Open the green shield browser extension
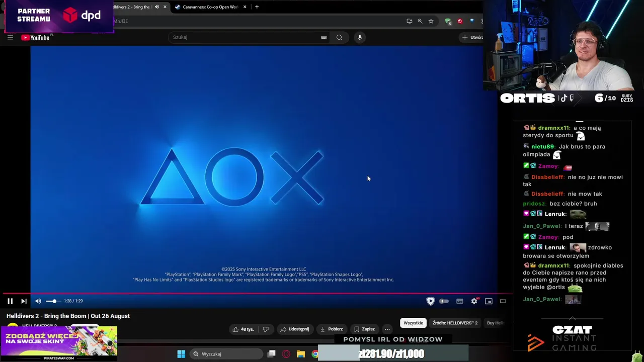Image resolution: width=644 pixels, height=362 pixels. point(448,21)
